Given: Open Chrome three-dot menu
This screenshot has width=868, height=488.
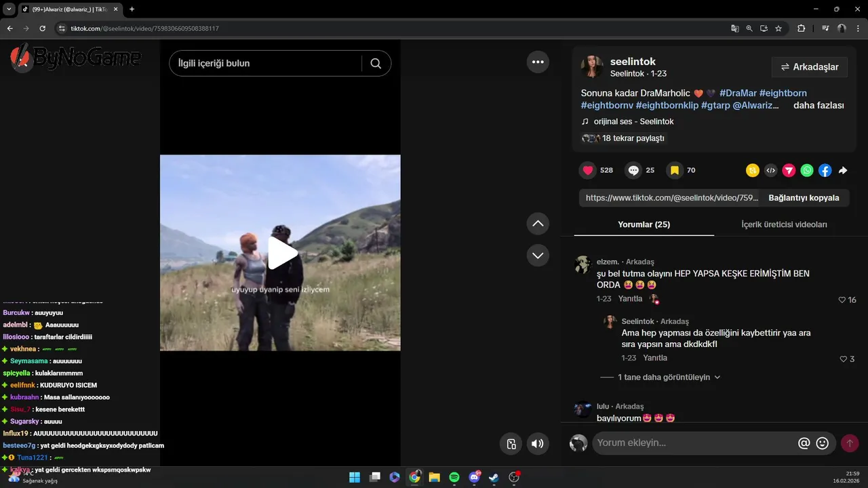Looking at the screenshot, I should point(856,28).
